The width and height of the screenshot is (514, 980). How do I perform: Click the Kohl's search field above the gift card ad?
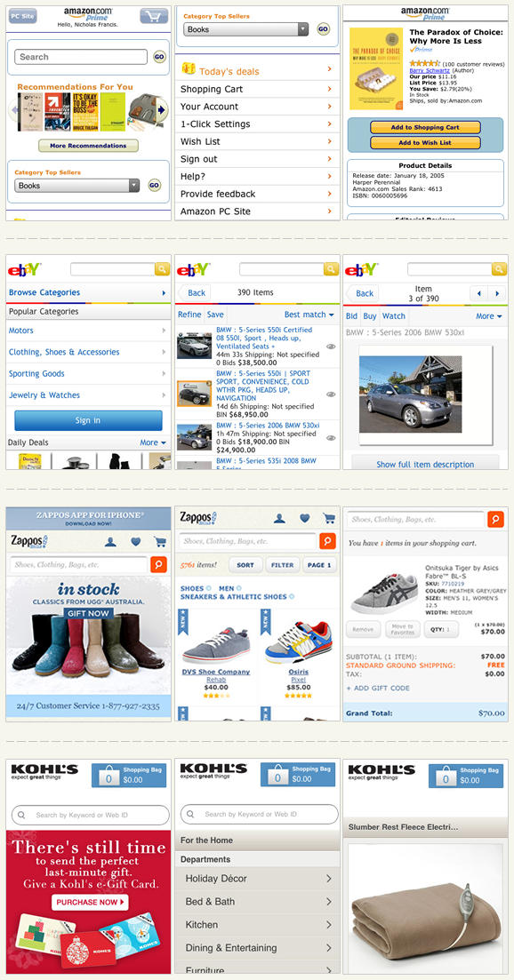click(91, 815)
